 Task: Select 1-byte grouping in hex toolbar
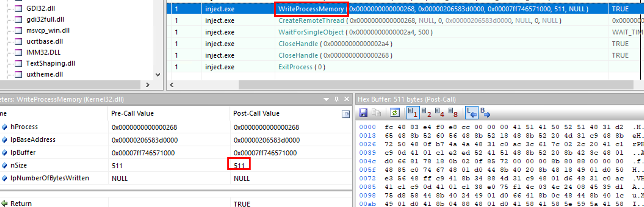412,113
